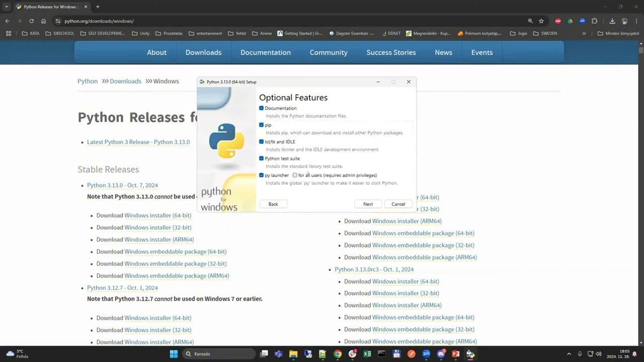Image resolution: width=644 pixels, height=362 pixels.
Task: Open the taskbar volume speaker icon
Action: (599, 354)
